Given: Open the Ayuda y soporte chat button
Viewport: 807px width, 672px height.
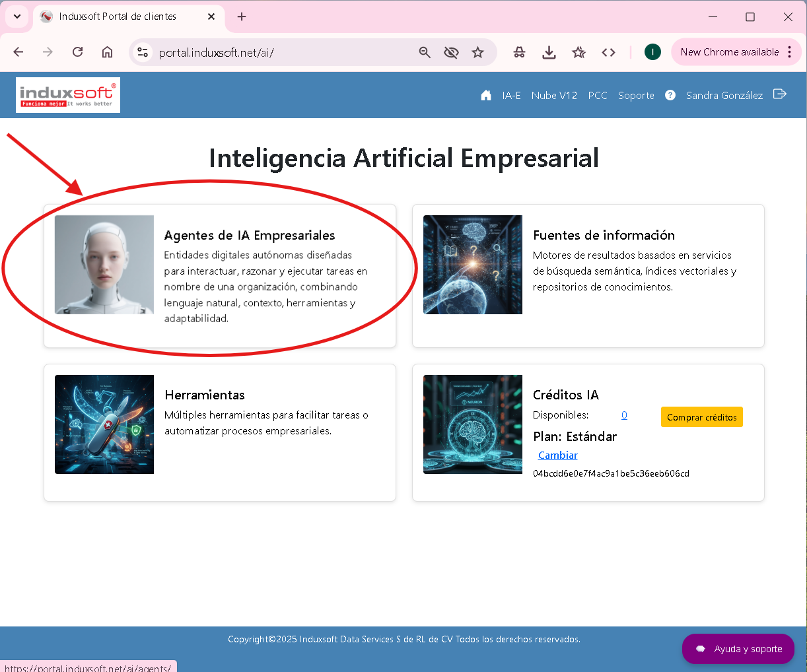Looking at the screenshot, I should (x=738, y=649).
